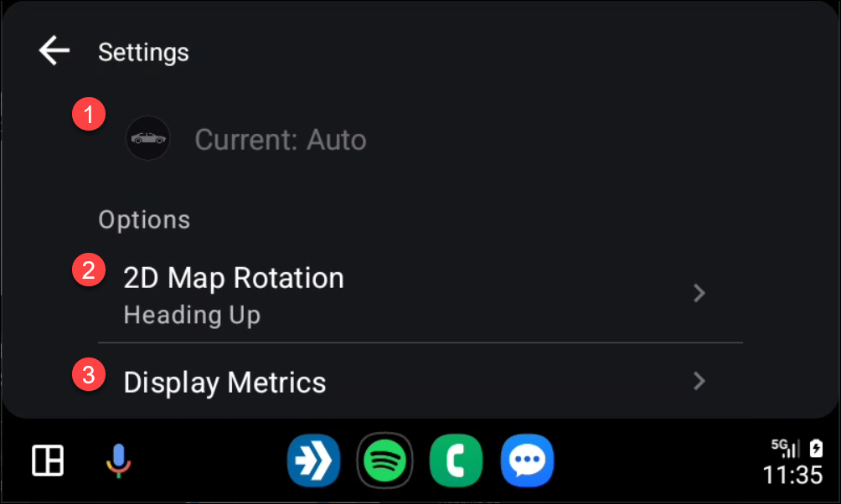Expand the 2D Map Rotation chevron

699,293
